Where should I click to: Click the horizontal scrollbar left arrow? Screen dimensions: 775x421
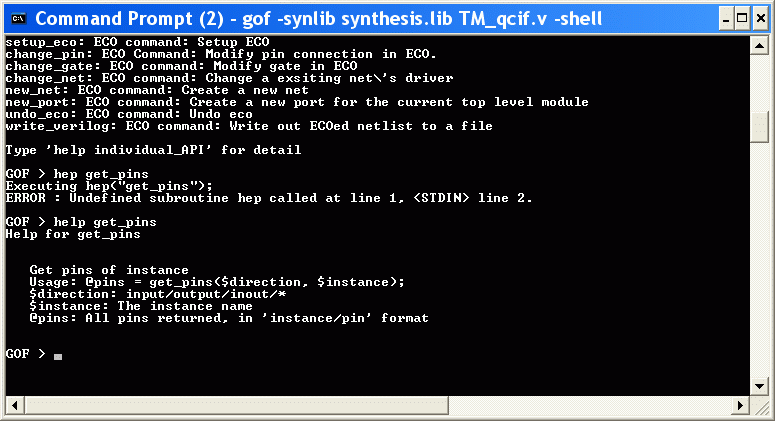point(15,406)
